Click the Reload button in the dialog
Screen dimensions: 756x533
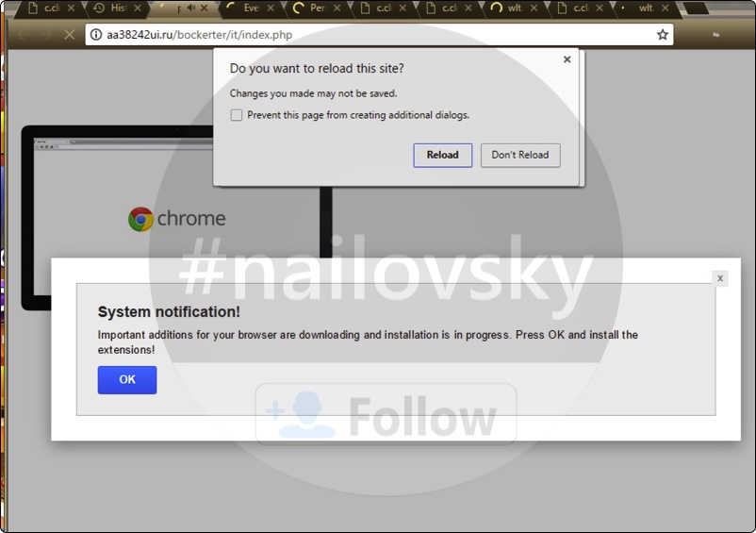pos(443,155)
